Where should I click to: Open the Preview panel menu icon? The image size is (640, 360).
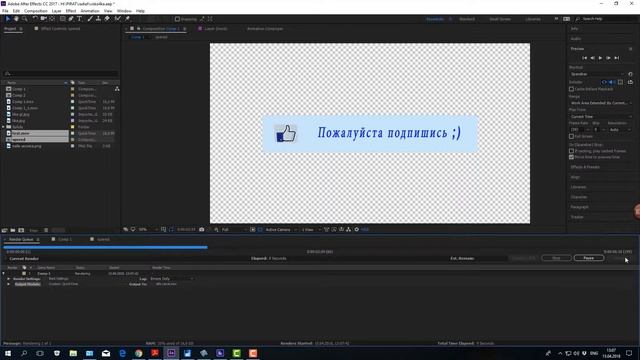coord(630,49)
